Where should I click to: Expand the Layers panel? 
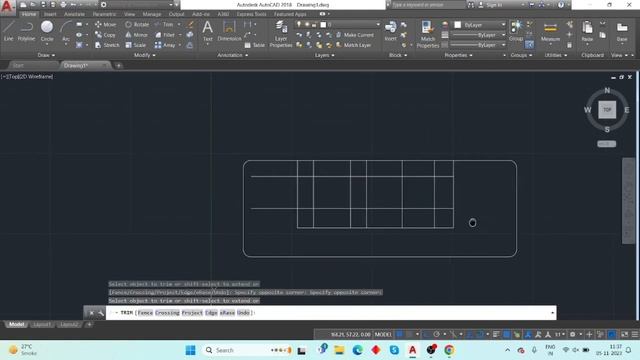(x=324, y=55)
